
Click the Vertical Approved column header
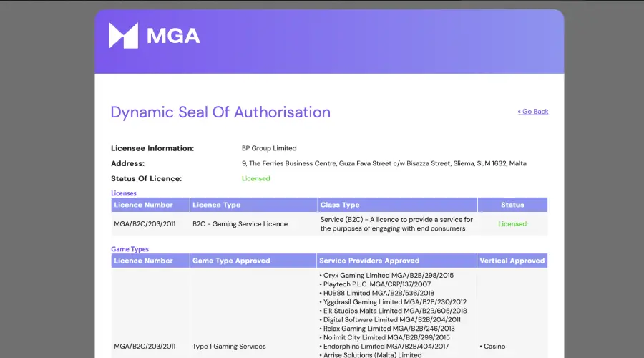click(x=512, y=261)
